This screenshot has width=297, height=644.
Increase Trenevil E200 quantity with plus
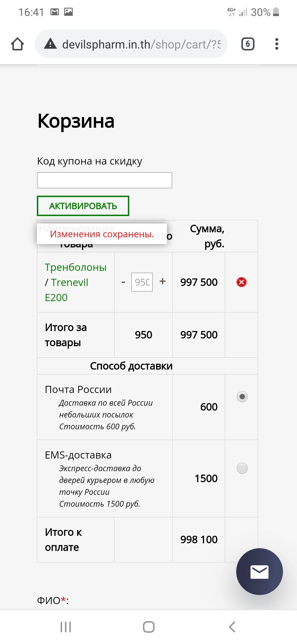tap(163, 281)
